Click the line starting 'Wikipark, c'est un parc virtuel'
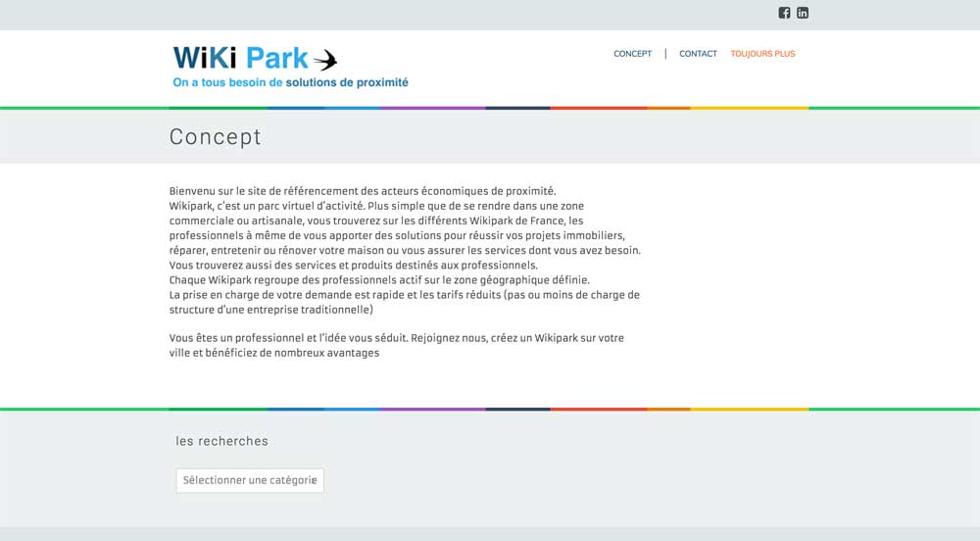This screenshot has height=541, width=980. point(376,206)
